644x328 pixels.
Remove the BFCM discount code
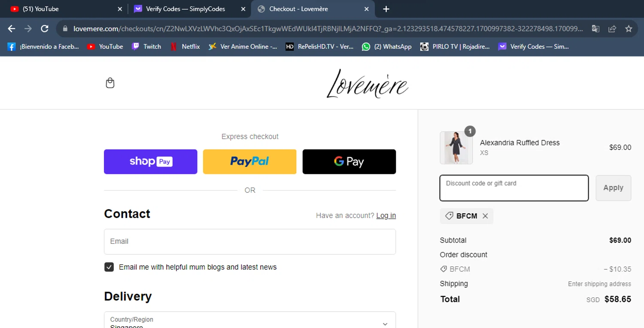coord(485,216)
